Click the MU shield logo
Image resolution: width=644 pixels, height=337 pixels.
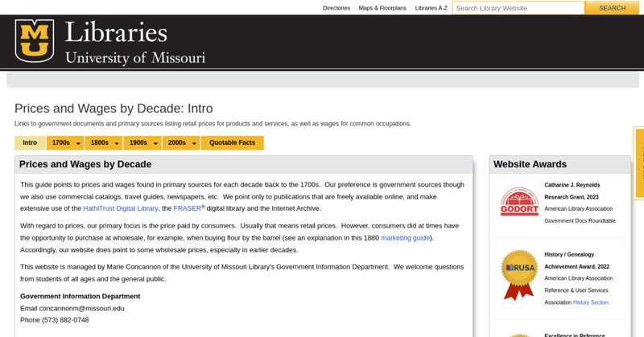(35, 41)
